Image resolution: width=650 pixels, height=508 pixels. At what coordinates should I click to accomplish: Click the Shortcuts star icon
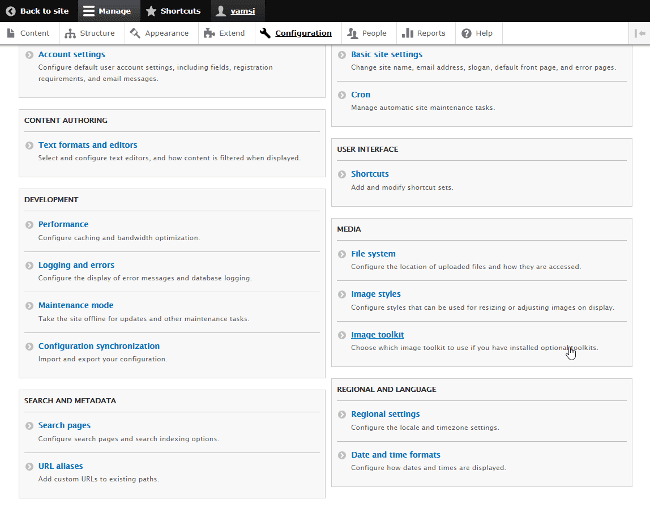(151, 11)
